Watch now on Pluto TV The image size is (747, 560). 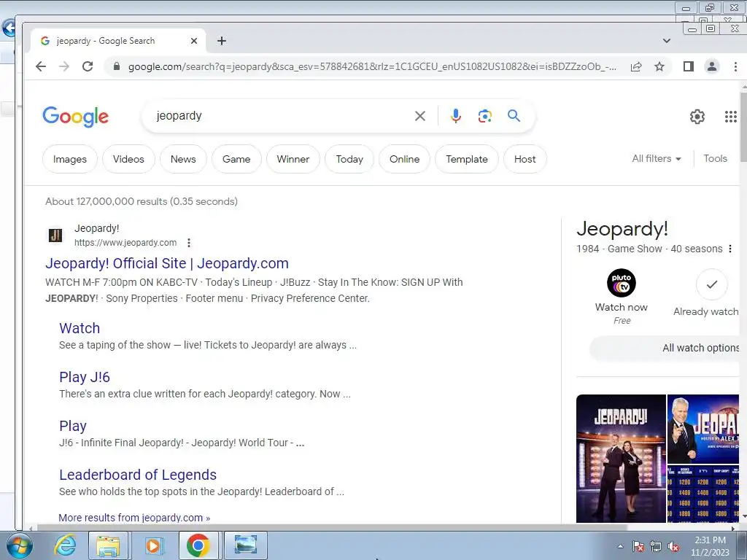[622, 297]
